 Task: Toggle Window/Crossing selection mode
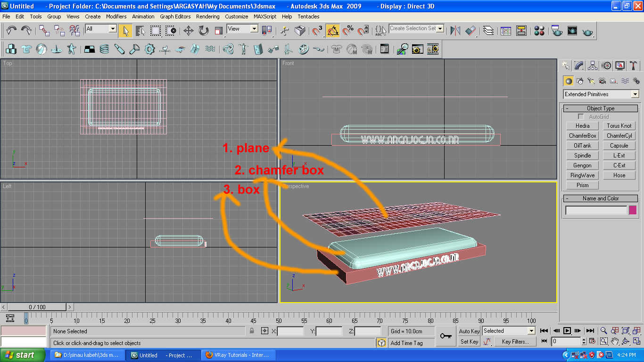[171, 31]
